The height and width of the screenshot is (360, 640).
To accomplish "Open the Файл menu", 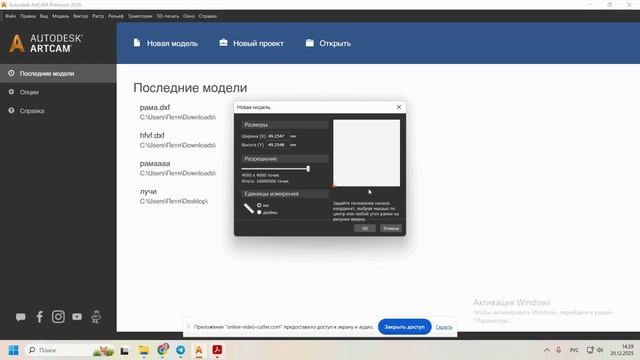I will 11,16.
